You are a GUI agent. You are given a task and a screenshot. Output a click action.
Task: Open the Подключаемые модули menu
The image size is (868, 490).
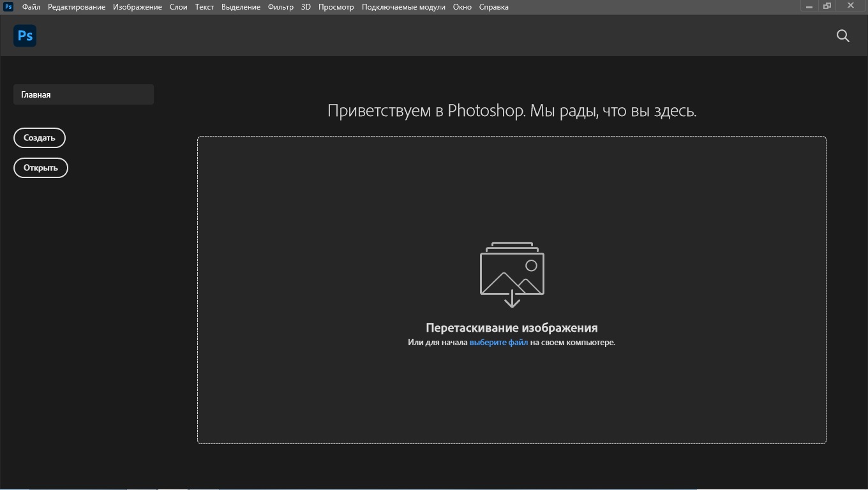[403, 7]
